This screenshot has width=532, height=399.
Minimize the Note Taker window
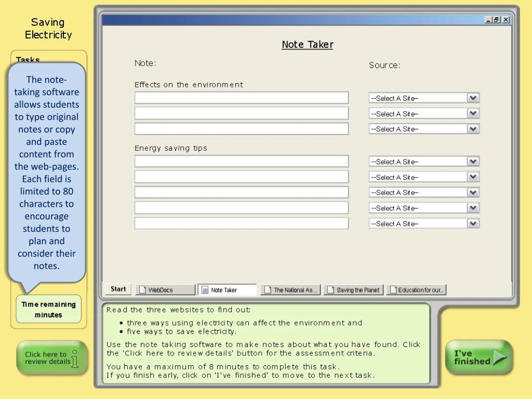click(x=488, y=20)
